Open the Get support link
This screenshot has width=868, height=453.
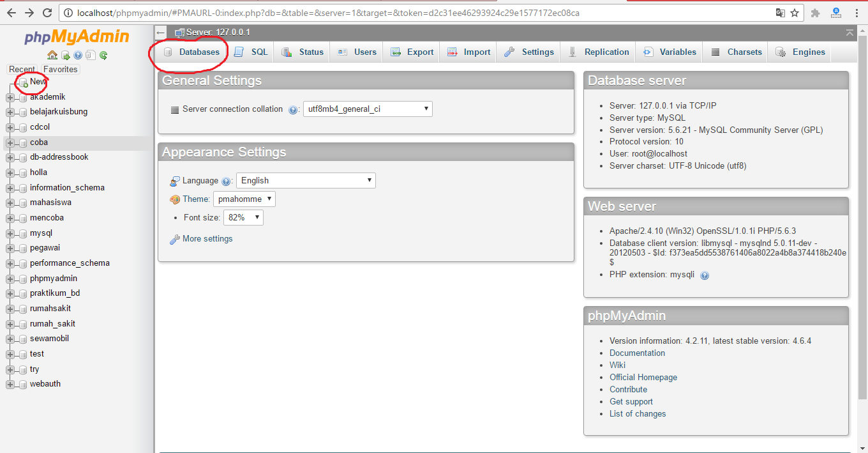[631, 401]
